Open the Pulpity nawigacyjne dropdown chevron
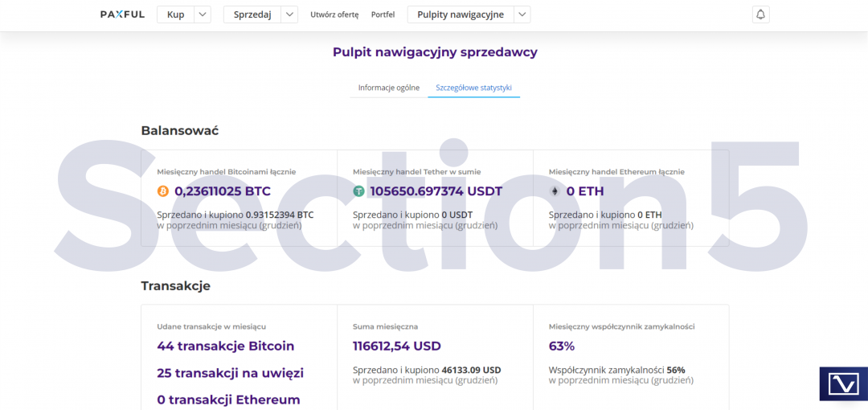868x410 pixels. pos(522,14)
